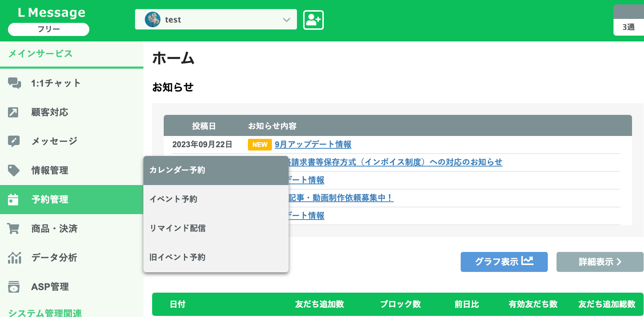Click the 前日比 column header
This screenshot has width=644, height=317.
(x=466, y=304)
